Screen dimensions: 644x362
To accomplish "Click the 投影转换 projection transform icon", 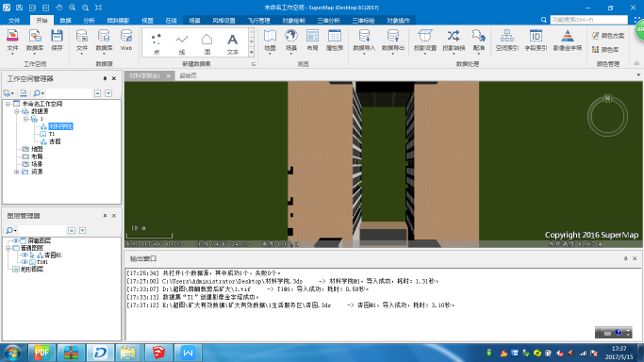I will click(x=454, y=41).
